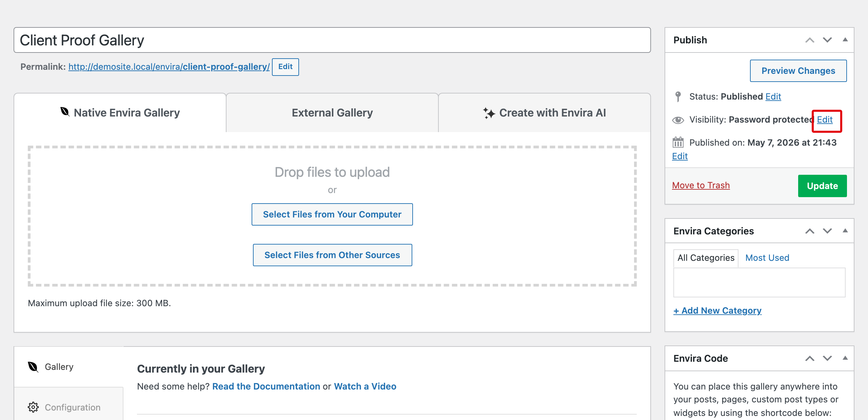Click the 'Currently in your Gallery' heading

click(201, 369)
